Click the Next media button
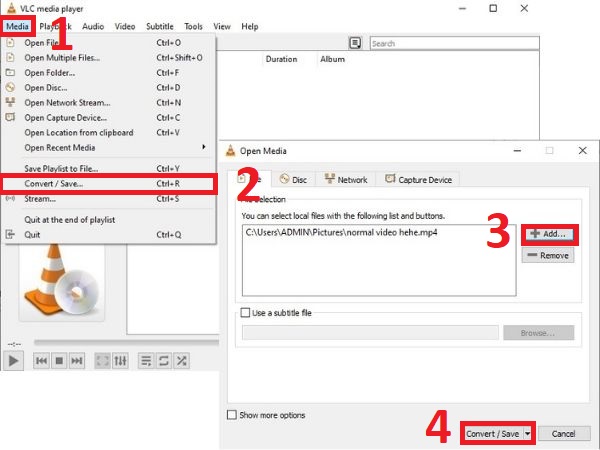The height and width of the screenshot is (450, 600). (x=77, y=360)
